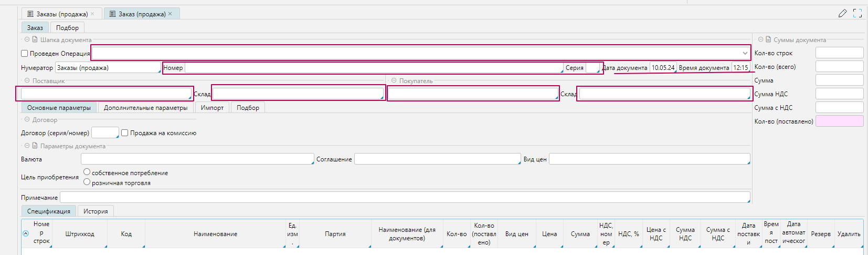
Task: Select собственное потребление radio option
Action: pos(87,172)
